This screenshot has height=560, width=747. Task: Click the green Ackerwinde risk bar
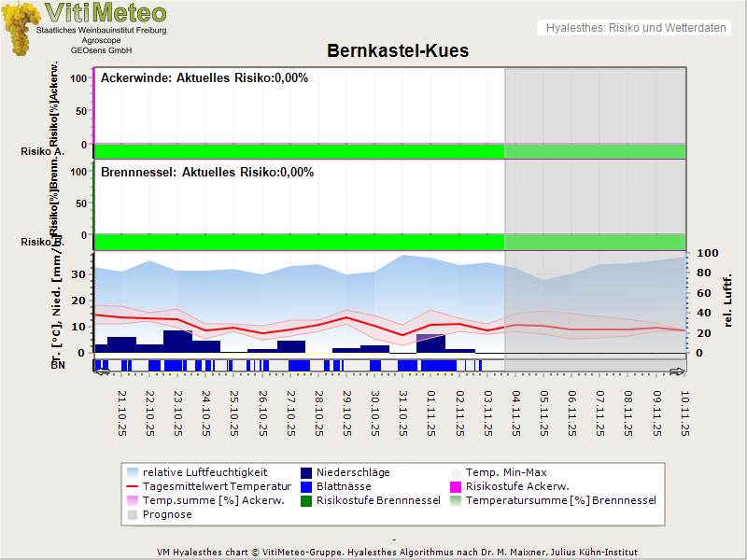[x=299, y=151]
